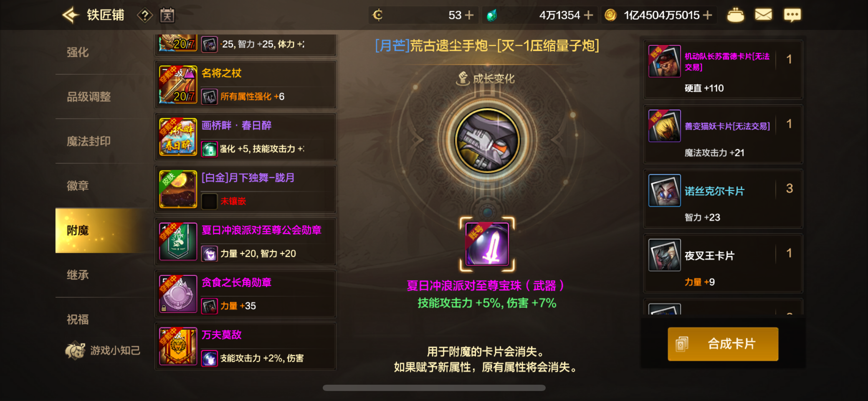Select [白金]月下独舞-胧月 with 未镶嵌 slot
The width and height of the screenshot is (868, 401).
coord(245,189)
